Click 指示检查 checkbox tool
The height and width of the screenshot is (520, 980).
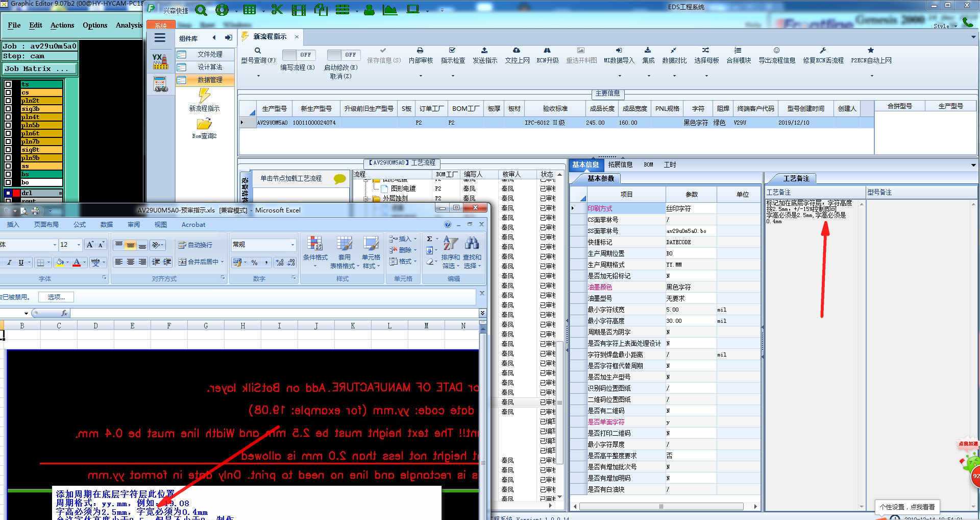(453, 56)
